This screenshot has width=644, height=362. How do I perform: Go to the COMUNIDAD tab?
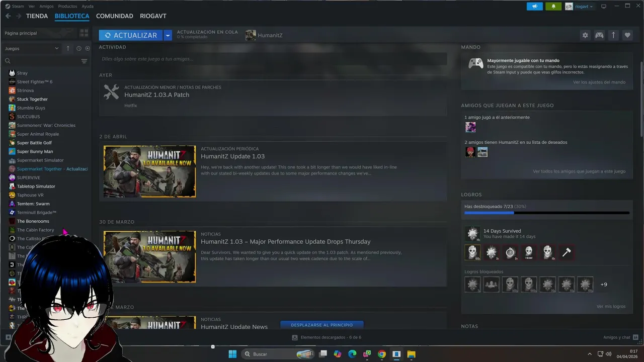[x=115, y=16]
